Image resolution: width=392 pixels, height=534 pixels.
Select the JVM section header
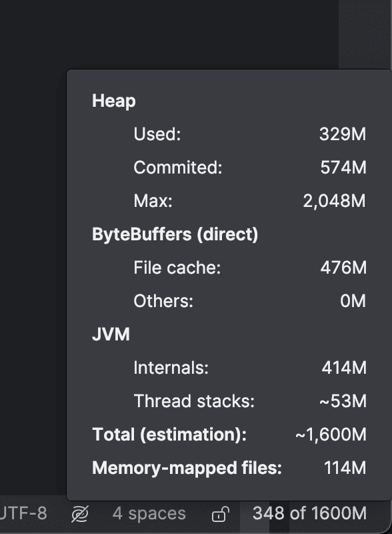[111, 334]
